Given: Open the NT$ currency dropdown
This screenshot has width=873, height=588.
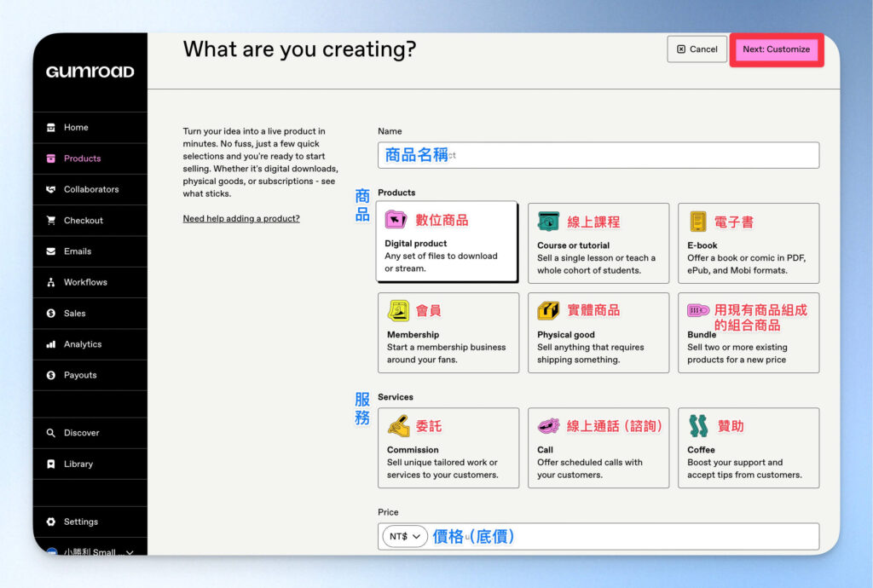Looking at the screenshot, I should click(x=405, y=536).
